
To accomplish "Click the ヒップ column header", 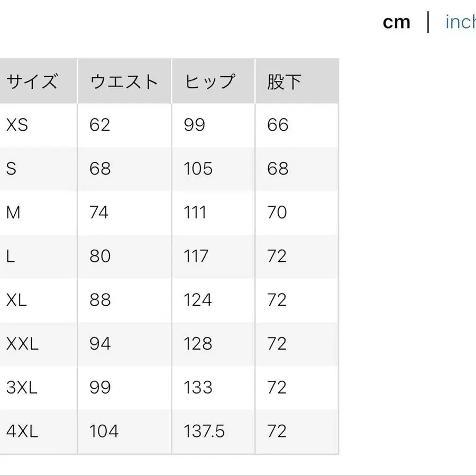I will coord(210,81).
